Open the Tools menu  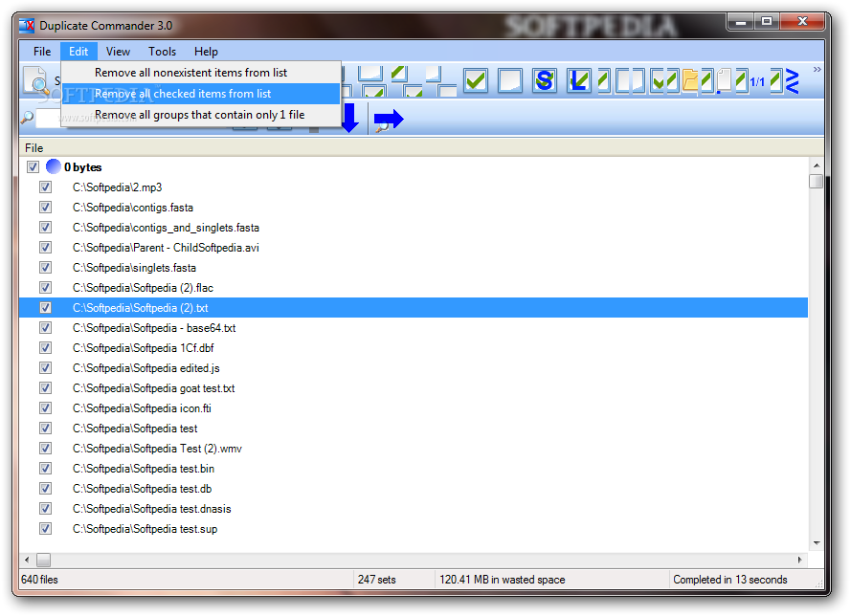(x=163, y=52)
